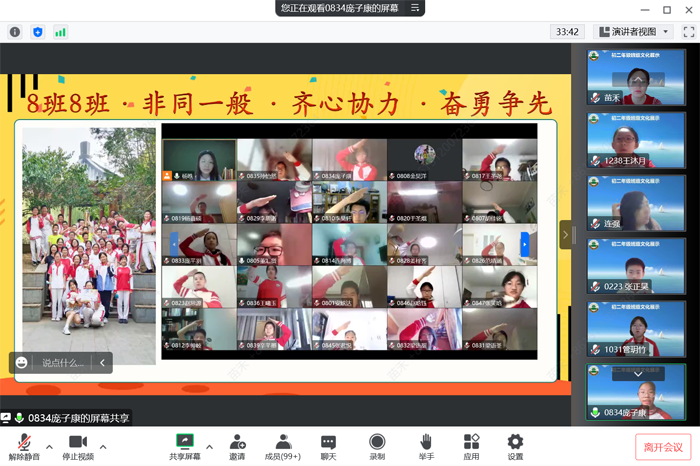Enter full screen mode icon
The height and width of the screenshot is (466, 700).
[688, 32]
